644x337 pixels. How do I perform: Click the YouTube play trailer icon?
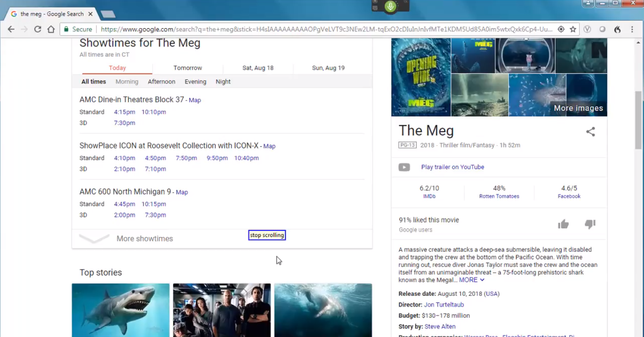(404, 167)
